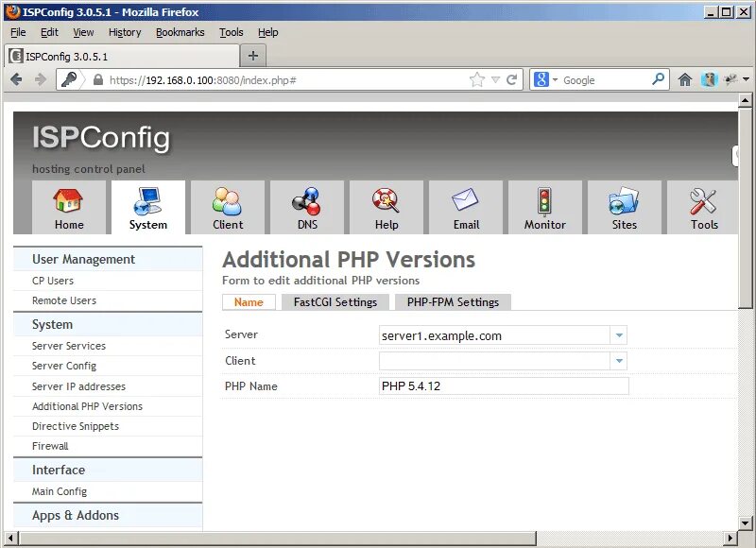Click the PHP Name input field

504,386
